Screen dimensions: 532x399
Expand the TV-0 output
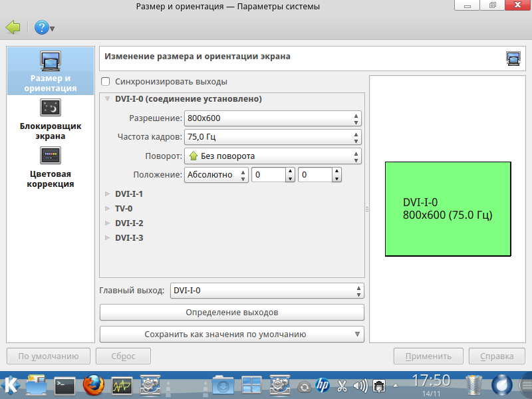107,209
